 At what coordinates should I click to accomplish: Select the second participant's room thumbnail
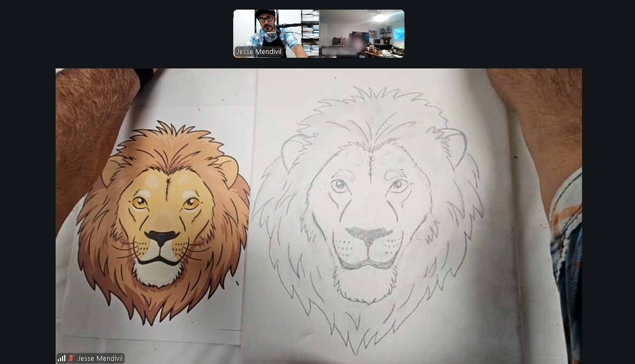point(362,33)
